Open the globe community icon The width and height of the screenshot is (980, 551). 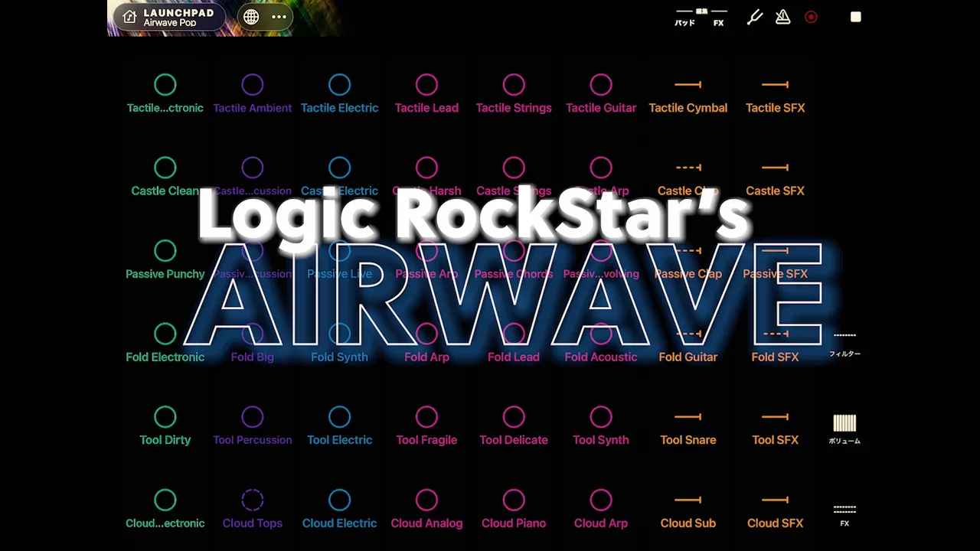click(251, 17)
